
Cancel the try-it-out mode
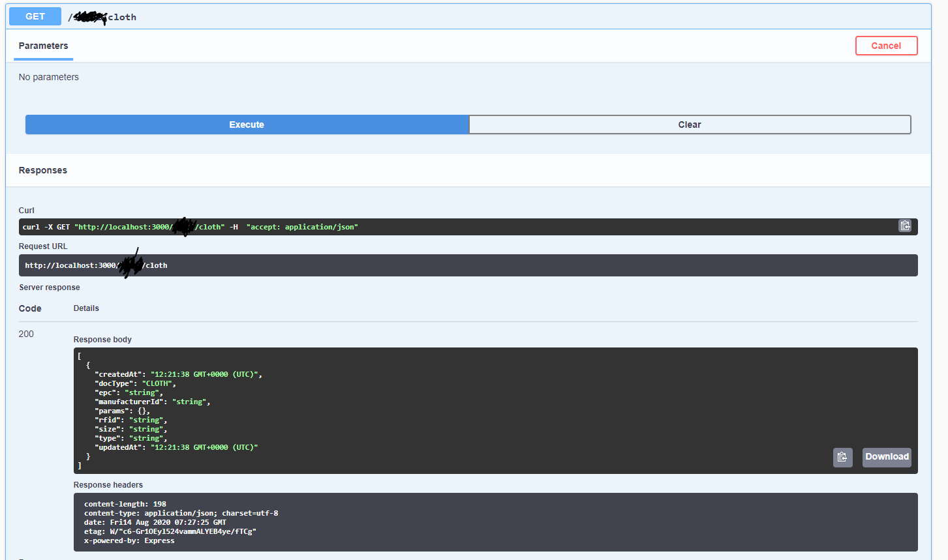pos(886,46)
